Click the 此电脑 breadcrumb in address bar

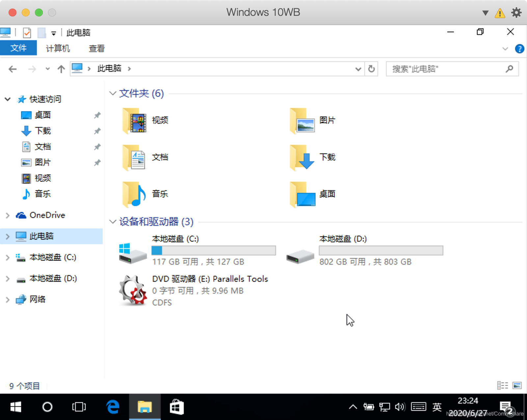[109, 68]
